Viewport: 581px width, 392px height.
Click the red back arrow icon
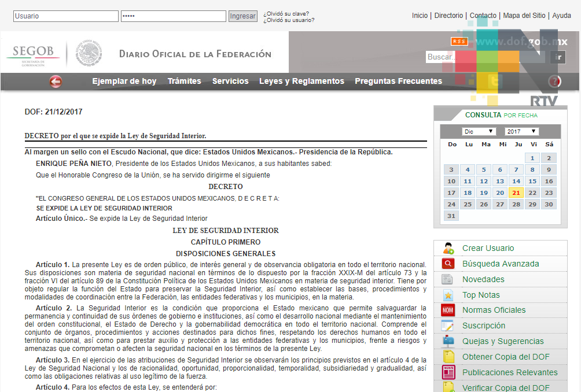coord(56,82)
